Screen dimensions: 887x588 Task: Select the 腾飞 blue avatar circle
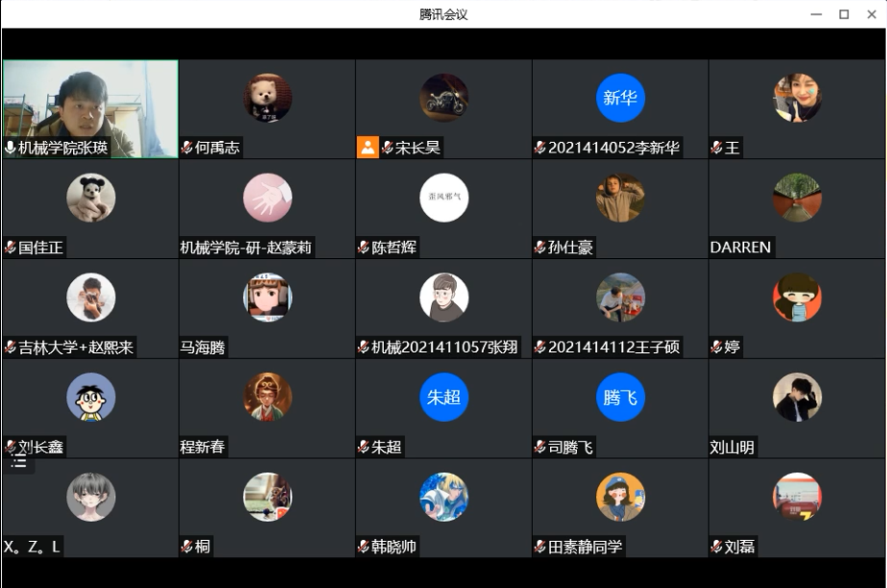[620, 397]
